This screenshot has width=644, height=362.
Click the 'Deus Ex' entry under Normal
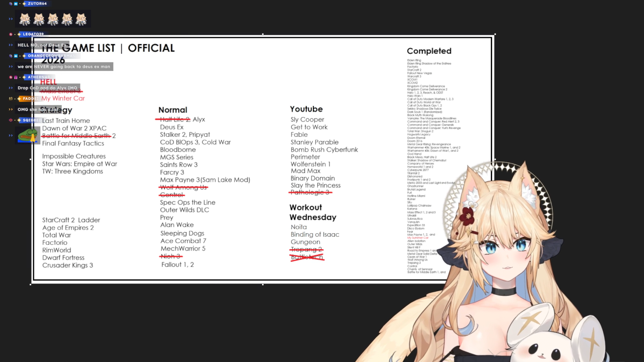pos(172,127)
